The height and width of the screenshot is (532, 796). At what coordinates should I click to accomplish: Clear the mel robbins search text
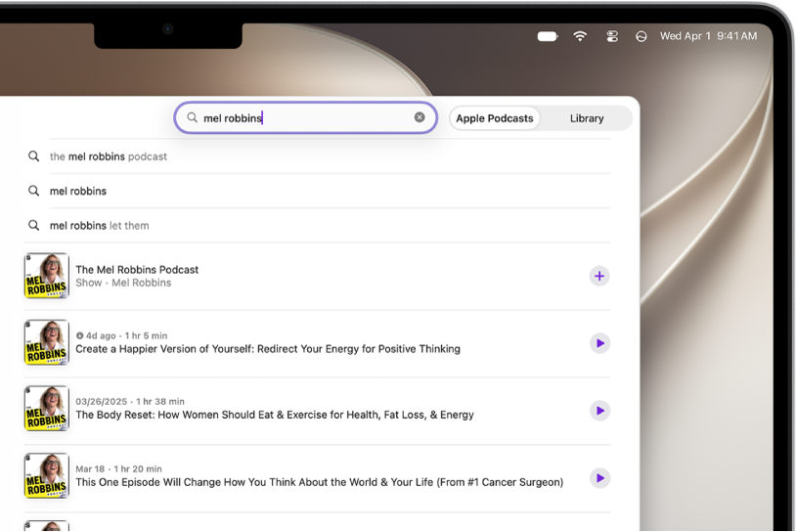[x=420, y=117]
